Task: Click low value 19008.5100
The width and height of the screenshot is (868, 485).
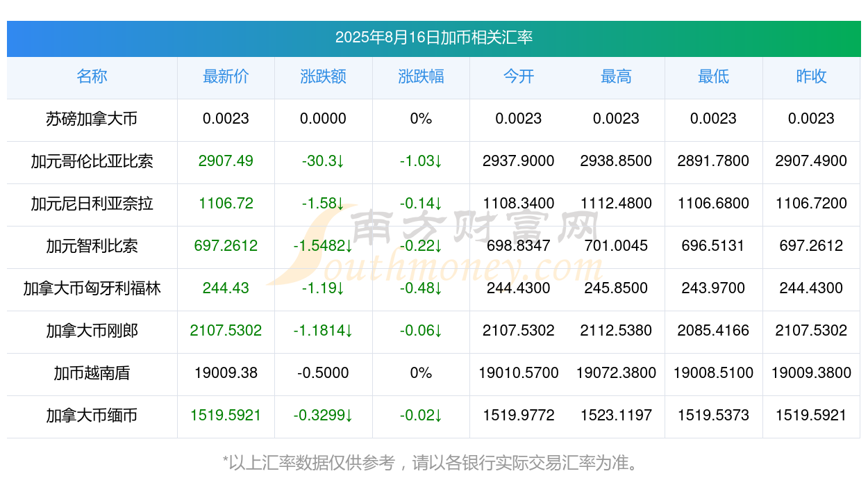Action: [x=714, y=373]
